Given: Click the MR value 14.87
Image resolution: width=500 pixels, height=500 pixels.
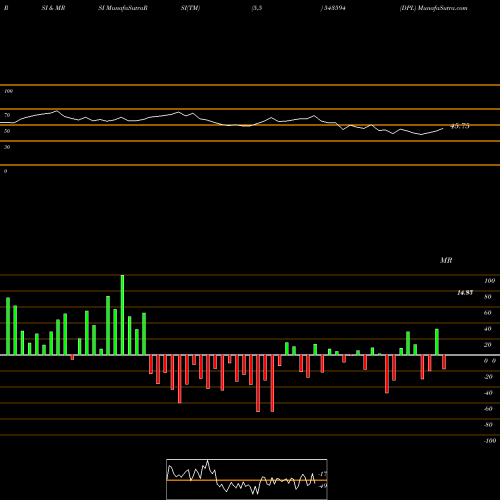Looking at the screenshot, I should click(465, 293).
